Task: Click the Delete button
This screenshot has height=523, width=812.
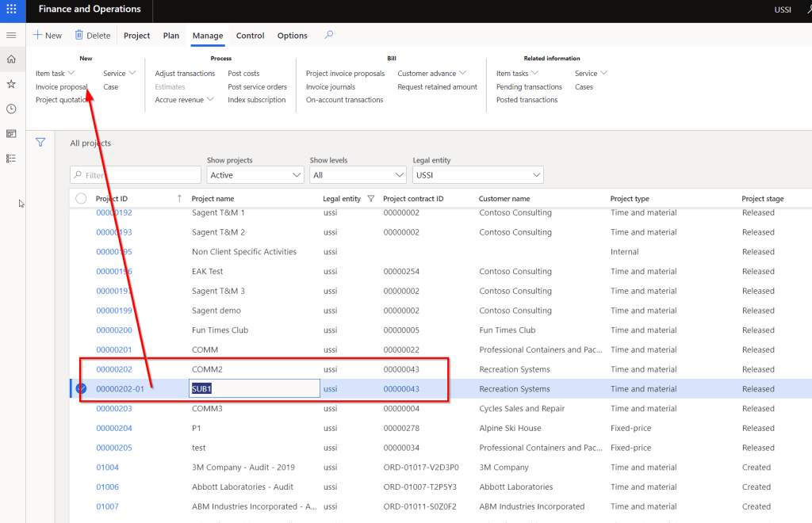Action: (x=93, y=36)
